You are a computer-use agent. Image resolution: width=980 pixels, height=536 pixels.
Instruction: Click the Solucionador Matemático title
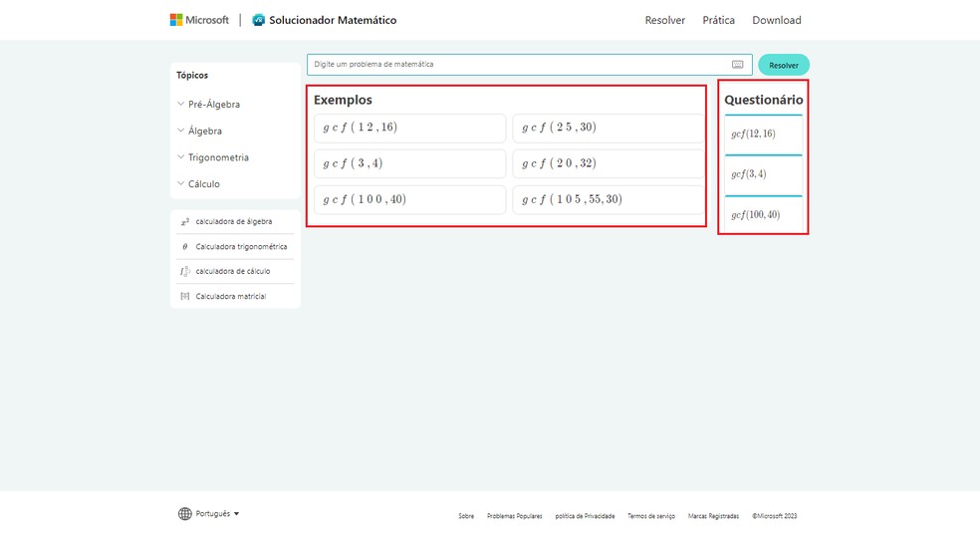coord(333,20)
